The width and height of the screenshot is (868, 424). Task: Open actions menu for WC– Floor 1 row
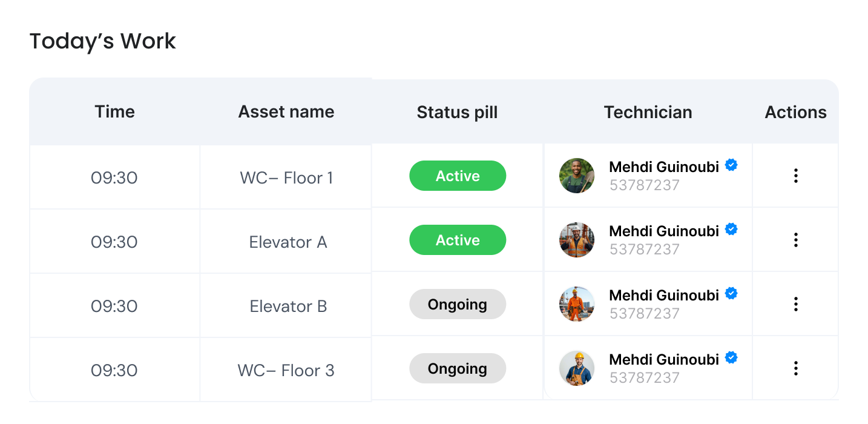(x=795, y=176)
